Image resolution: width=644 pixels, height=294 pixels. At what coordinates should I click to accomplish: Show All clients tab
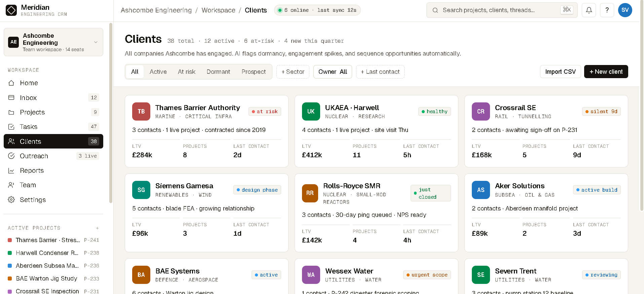point(135,72)
